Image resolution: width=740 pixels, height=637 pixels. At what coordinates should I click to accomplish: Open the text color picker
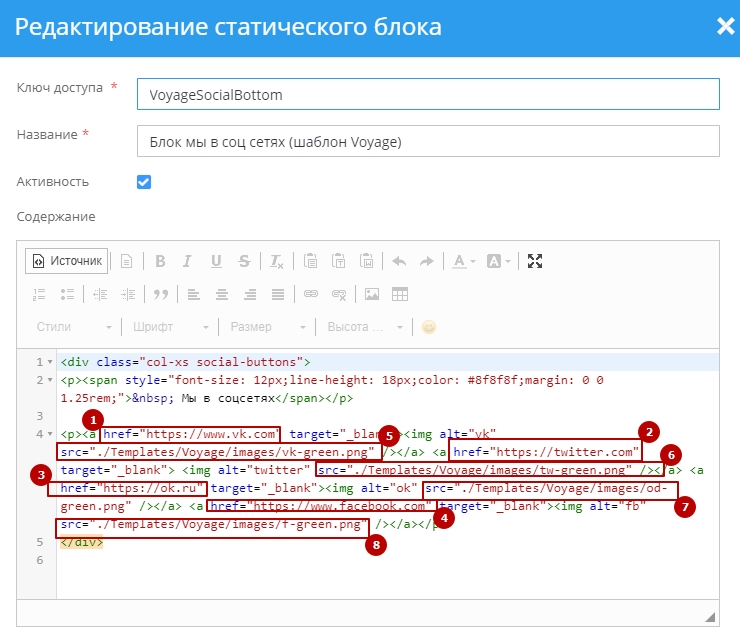pyautogui.click(x=463, y=262)
